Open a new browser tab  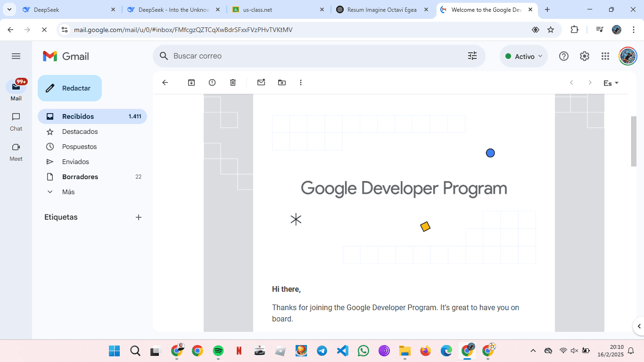[x=547, y=9]
